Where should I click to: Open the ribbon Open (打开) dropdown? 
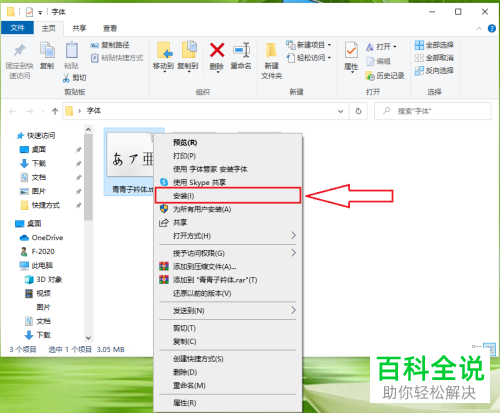click(x=381, y=47)
